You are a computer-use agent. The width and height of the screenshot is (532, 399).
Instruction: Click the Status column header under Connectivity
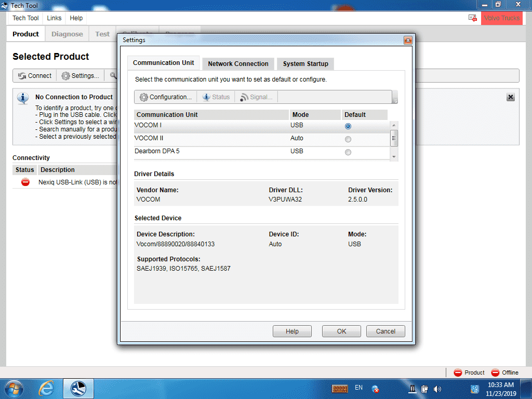tap(25, 170)
